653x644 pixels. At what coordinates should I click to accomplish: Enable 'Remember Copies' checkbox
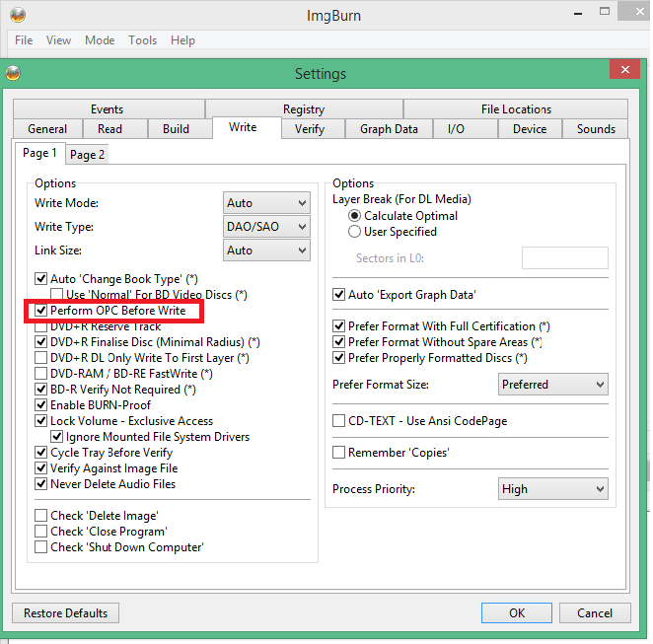coord(339,453)
